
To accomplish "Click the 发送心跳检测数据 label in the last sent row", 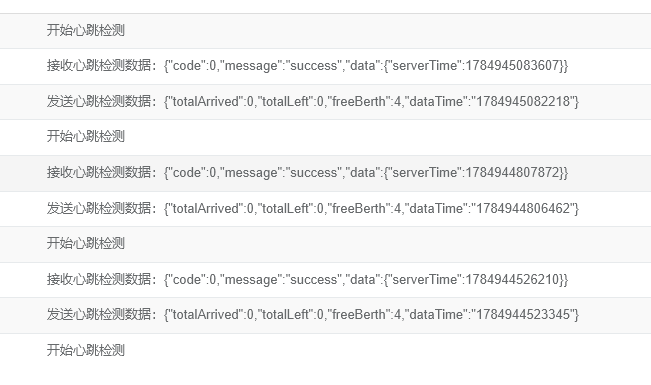I will pyautogui.click(x=99, y=314).
